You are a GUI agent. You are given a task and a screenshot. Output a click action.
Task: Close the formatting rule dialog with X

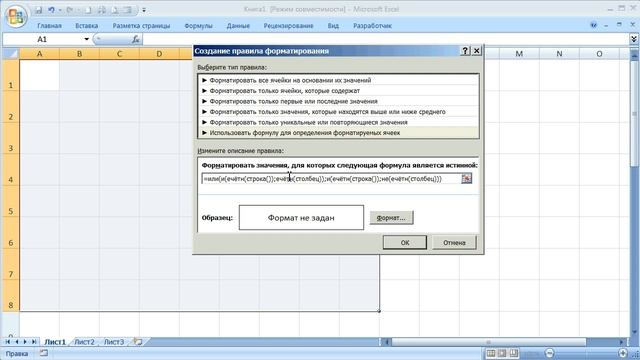point(476,51)
